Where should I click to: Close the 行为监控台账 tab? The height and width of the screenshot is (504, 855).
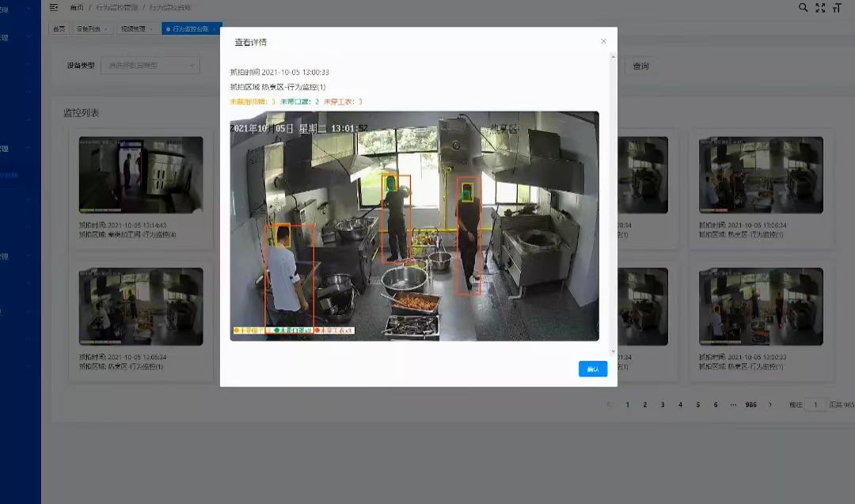[215, 28]
